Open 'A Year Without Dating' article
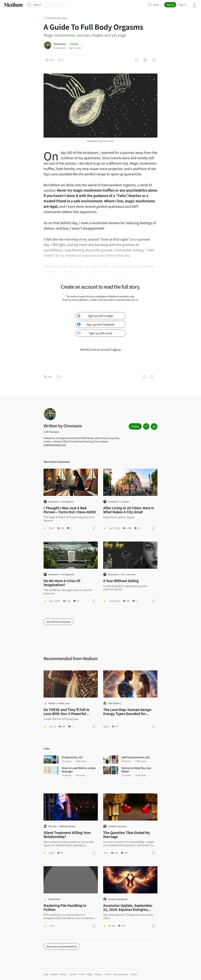The image size is (201, 980). click(121, 581)
